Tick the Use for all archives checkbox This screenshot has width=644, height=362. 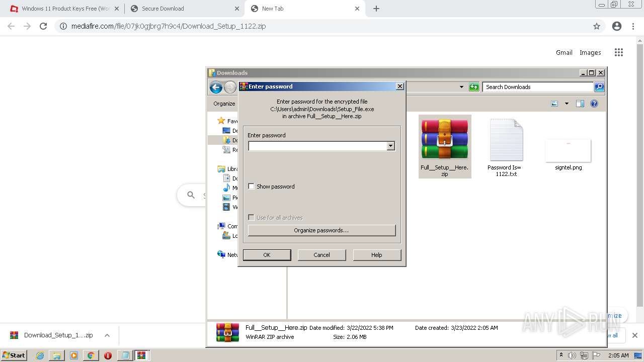(x=252, y=218)
